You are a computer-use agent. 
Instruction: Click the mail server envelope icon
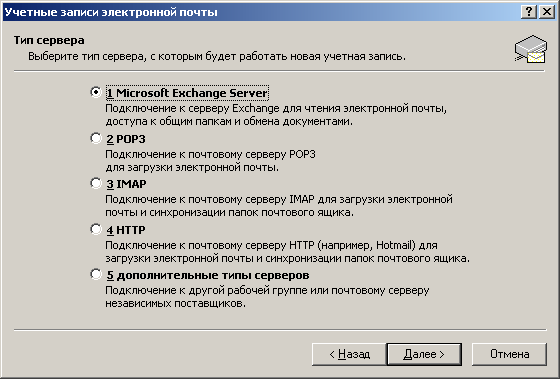(531, 50)
